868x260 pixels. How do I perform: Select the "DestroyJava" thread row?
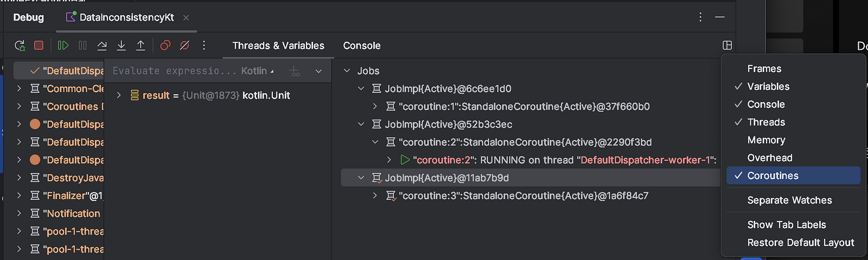(59, 178)
